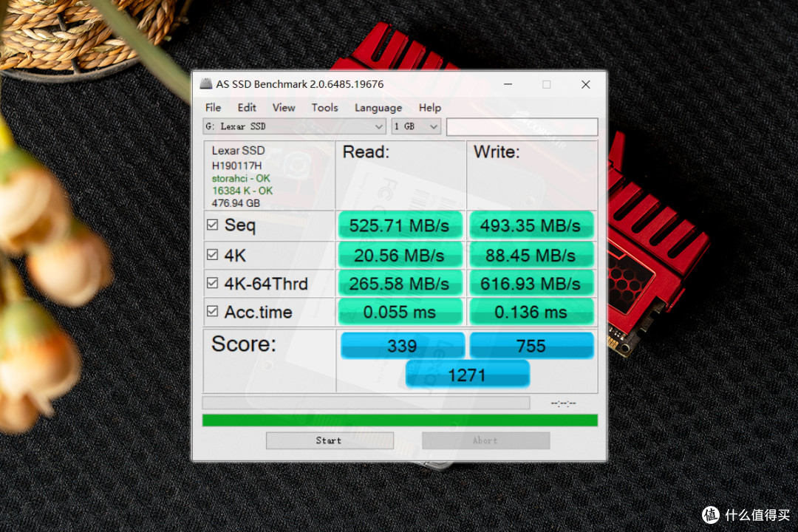Toggle the 4K-64Thrd test checkbox

213,283
